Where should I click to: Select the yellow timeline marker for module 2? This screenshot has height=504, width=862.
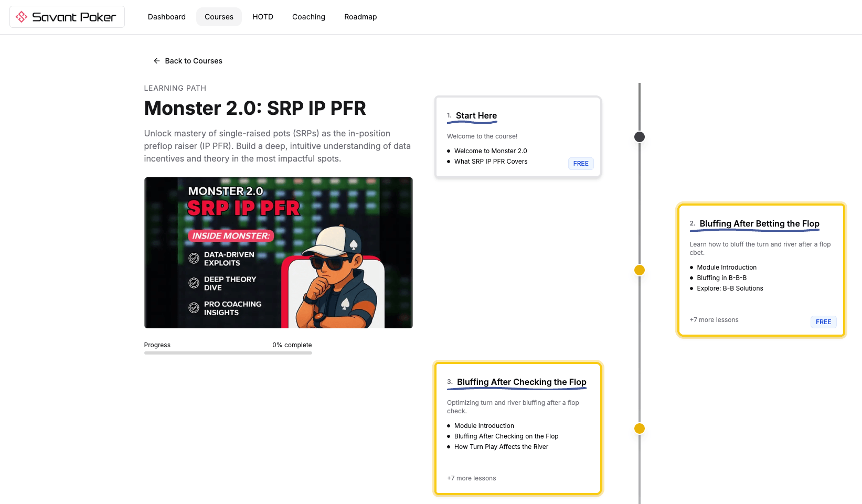tap(640, 270)
